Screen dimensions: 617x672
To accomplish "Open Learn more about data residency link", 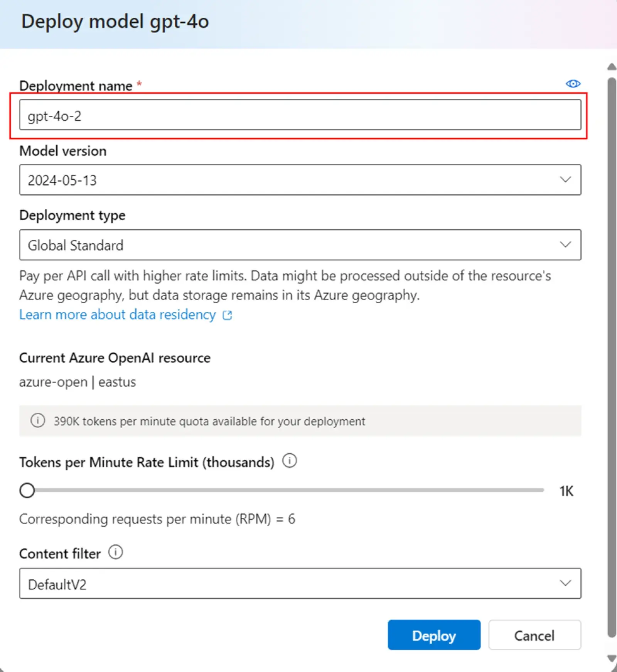I will coord(126,315).
